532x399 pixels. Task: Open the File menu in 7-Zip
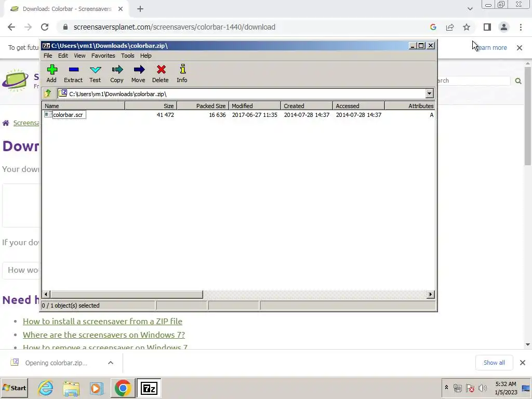click(48, 56)
